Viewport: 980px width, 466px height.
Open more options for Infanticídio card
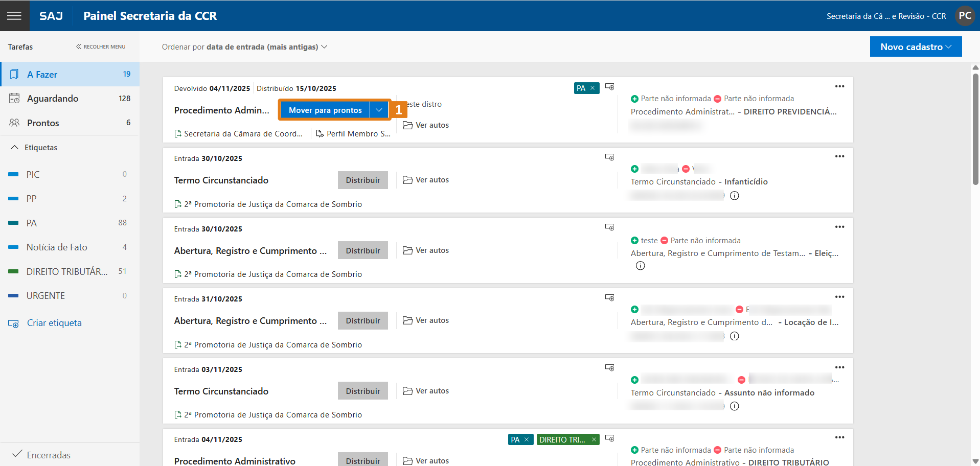839,156
